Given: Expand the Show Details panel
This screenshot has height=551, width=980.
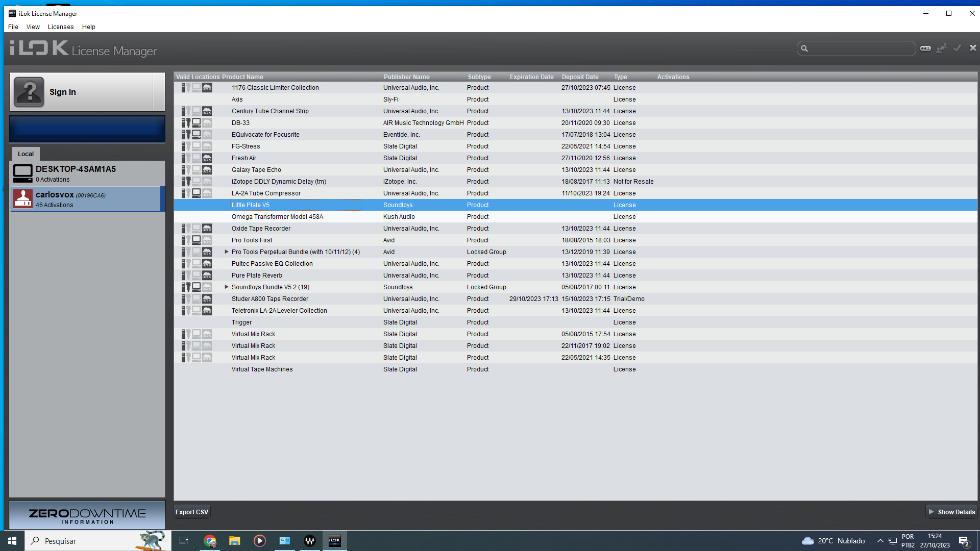Looking at the screenshot, I should (x=951, y=512).
